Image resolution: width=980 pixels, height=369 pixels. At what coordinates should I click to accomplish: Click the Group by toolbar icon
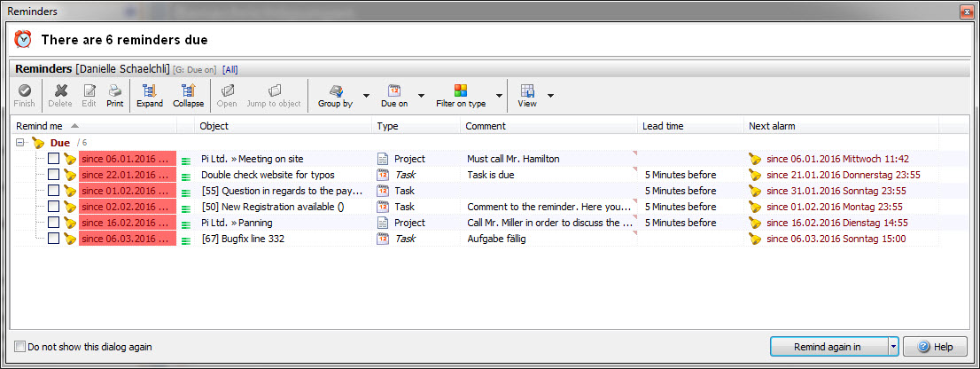[x=336, y=90]
